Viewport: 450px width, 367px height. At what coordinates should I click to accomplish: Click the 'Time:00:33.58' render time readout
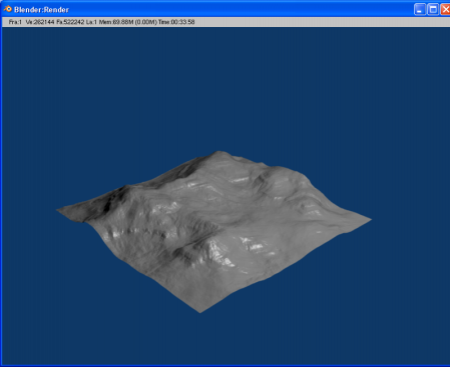[x=176, y=22]
